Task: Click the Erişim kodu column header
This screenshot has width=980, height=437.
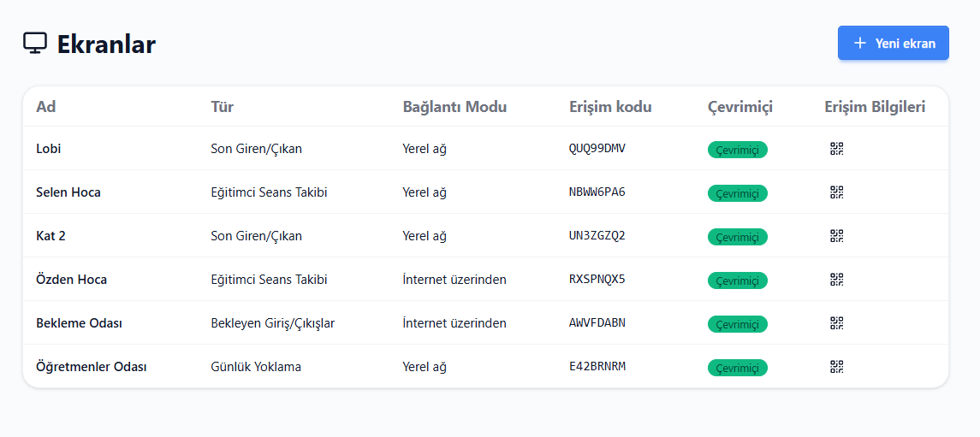Action: (x=610, y=107)
